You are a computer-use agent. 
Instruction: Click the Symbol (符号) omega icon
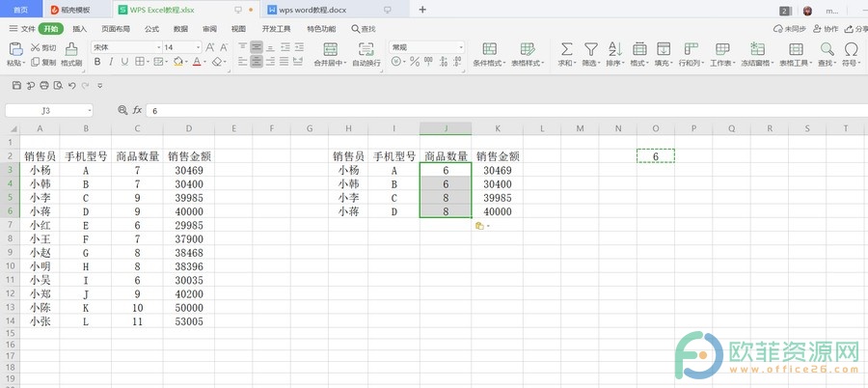tap(851, 49)
